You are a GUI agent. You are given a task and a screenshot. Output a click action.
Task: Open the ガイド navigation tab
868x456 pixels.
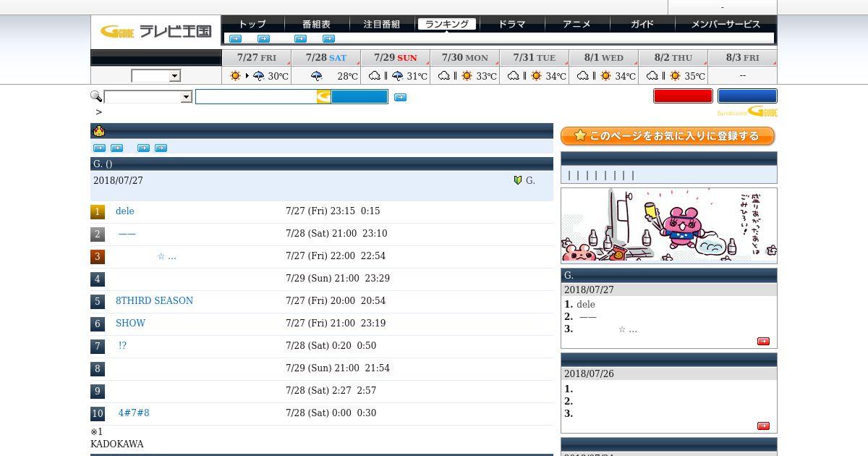pos(642,24)
